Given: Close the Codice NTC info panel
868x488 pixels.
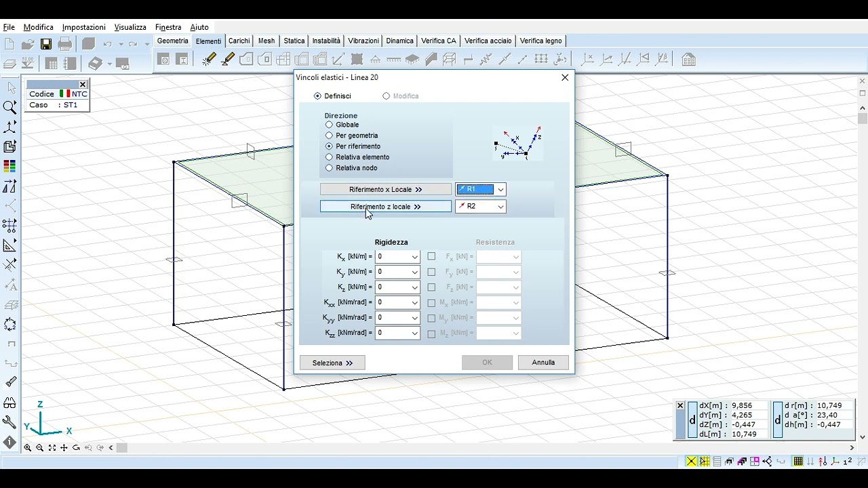Looking at the screenshot, I should [83, 85].
